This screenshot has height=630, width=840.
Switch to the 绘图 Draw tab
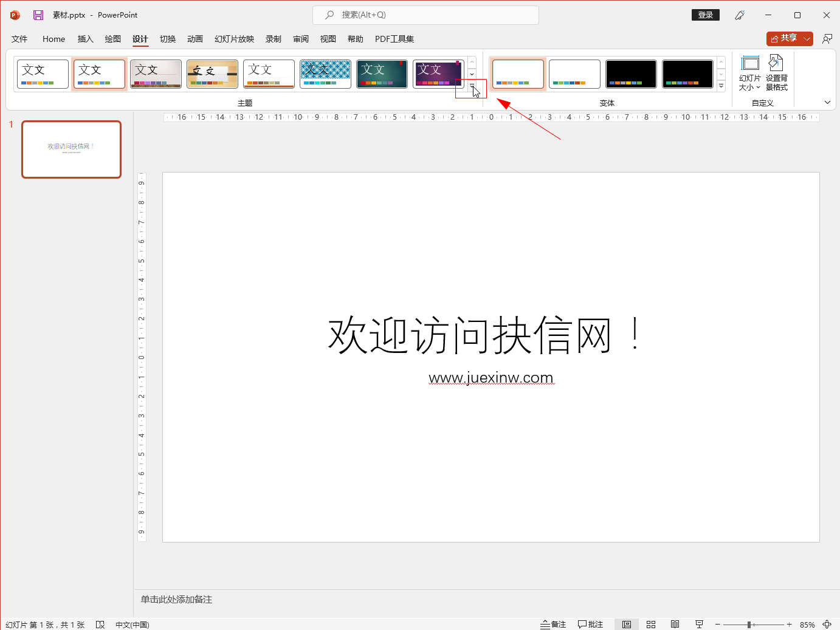[x=113, y=39]
